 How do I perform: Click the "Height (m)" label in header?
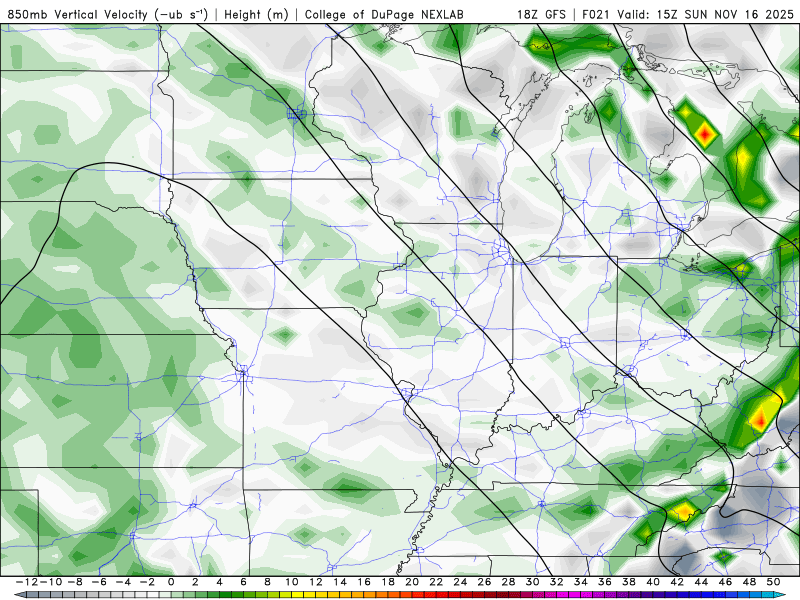click(x=256, y=15)
